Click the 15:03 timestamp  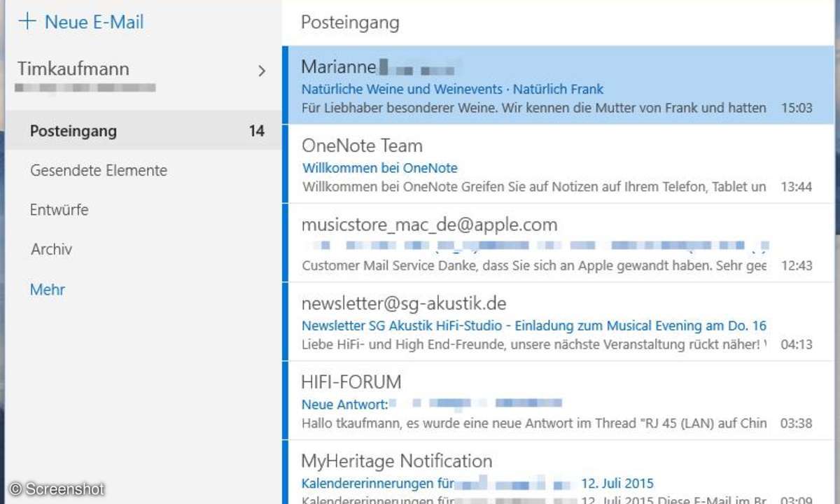click(797, 108)
